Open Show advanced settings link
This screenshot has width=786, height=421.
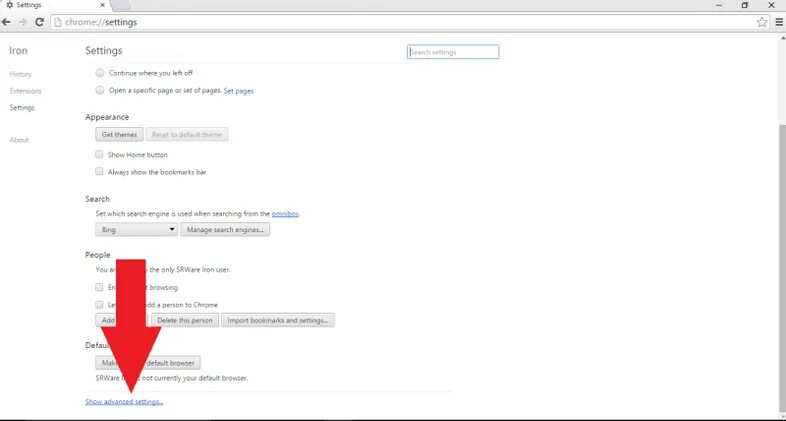click(124, 401)
